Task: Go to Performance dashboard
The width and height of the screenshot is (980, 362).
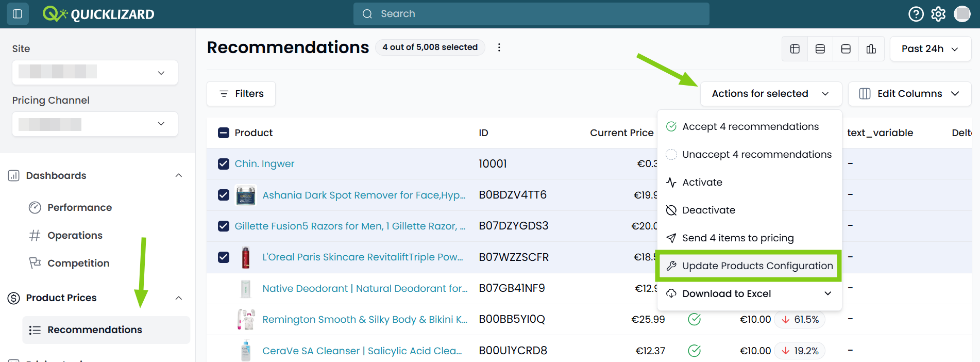Action: (79, 208)
